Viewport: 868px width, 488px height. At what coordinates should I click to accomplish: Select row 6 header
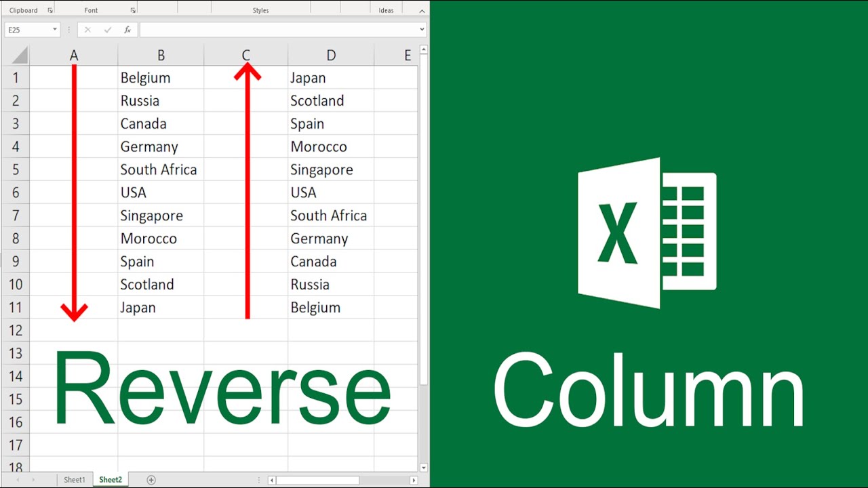pos(16,192)
